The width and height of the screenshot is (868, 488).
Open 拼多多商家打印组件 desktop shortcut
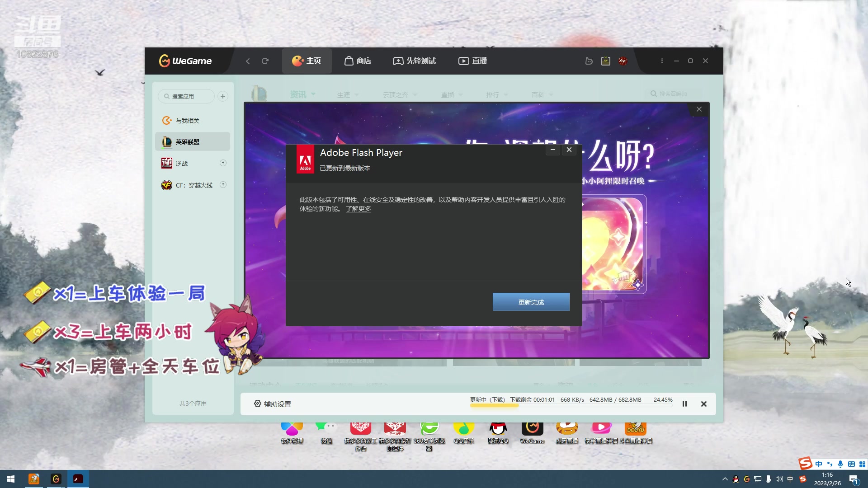coord(395,436)
